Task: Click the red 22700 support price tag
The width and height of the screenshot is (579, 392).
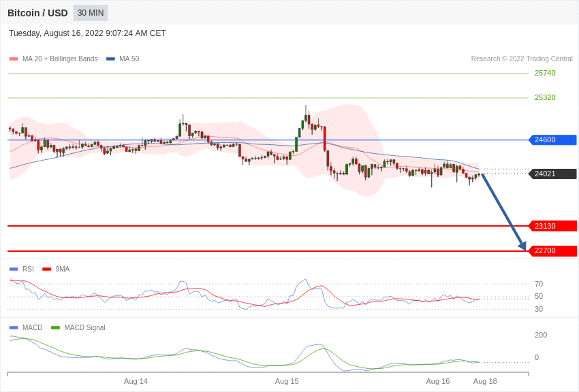Action: pos(552,250)
